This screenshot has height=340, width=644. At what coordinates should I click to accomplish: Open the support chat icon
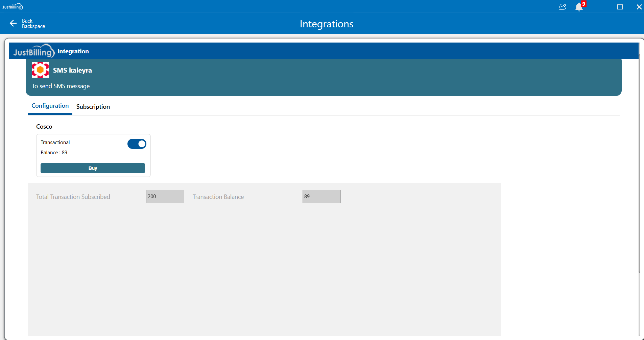click(563, 7)
